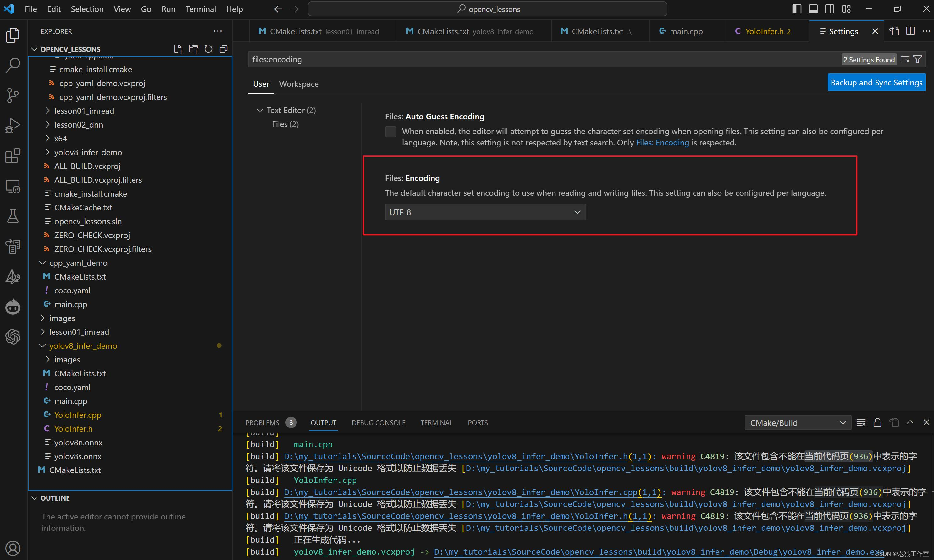934x560 pixels.
Task: Refresh the Explorer file tree
Action: pos(208,49)
